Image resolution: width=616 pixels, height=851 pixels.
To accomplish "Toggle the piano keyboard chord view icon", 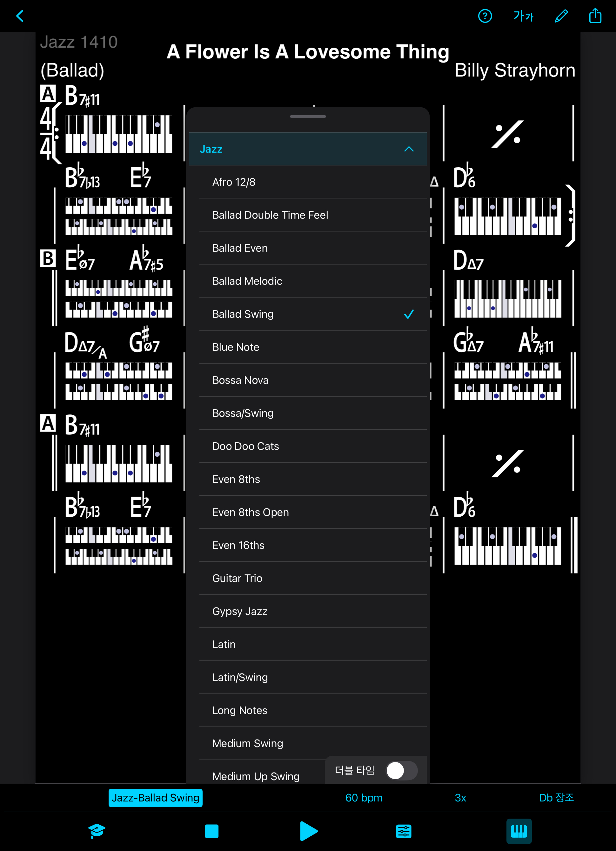I will (x=519, y=831).
